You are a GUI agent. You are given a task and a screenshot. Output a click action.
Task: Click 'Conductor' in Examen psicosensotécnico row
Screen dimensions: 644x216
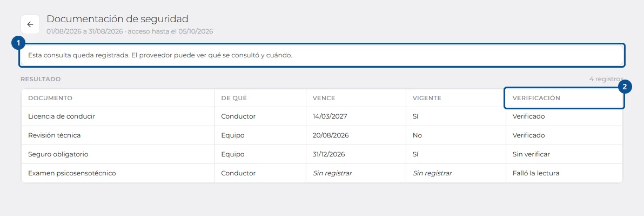(238, 173)
